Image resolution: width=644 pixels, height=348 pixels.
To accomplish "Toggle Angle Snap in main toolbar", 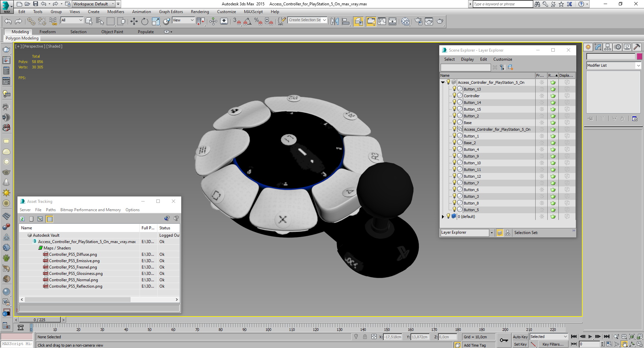I will point(247,21).
